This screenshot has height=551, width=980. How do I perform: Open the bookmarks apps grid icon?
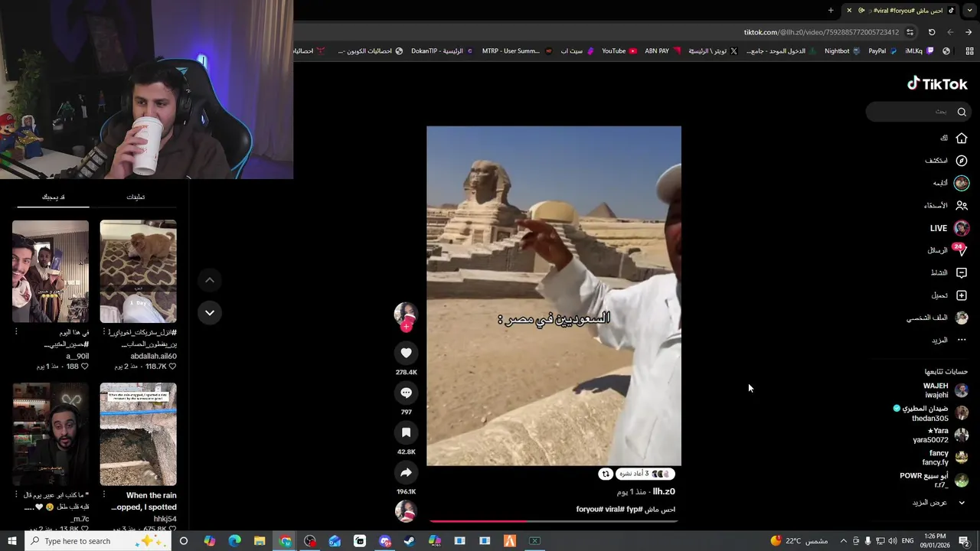pos(969,51)
